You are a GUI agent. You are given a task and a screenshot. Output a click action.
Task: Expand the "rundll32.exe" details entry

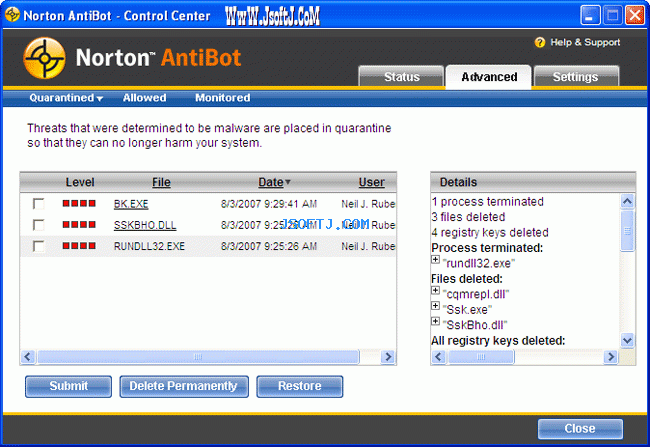435,260
